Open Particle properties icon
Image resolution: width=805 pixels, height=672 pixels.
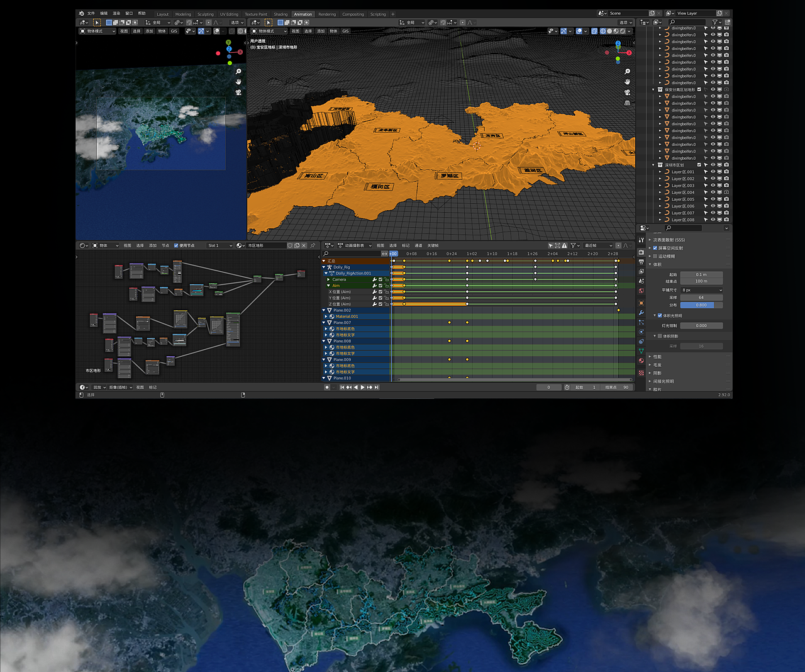pyautogui.click(x=641, y=322)
